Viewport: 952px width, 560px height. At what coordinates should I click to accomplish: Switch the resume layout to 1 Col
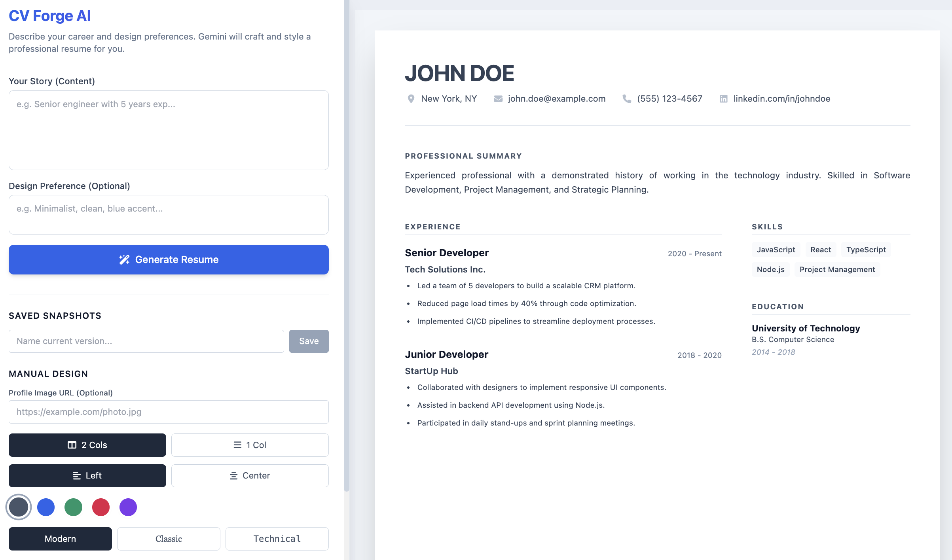[250, 445]
